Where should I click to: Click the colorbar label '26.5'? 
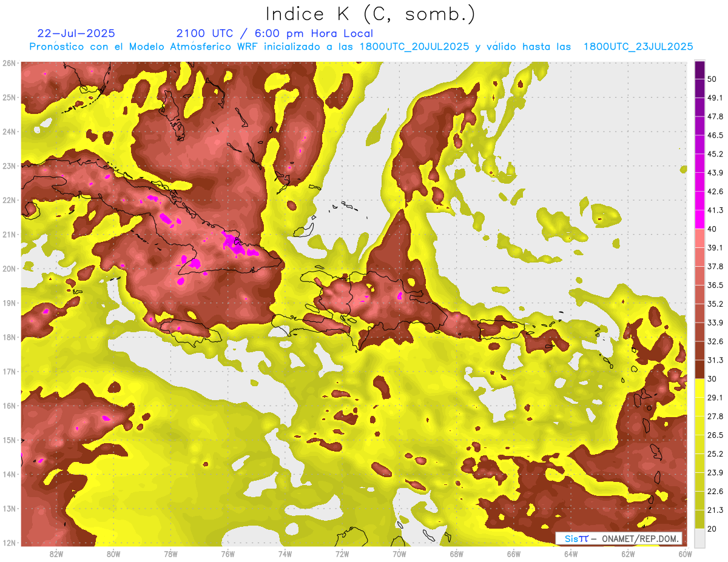pos(716,435)
